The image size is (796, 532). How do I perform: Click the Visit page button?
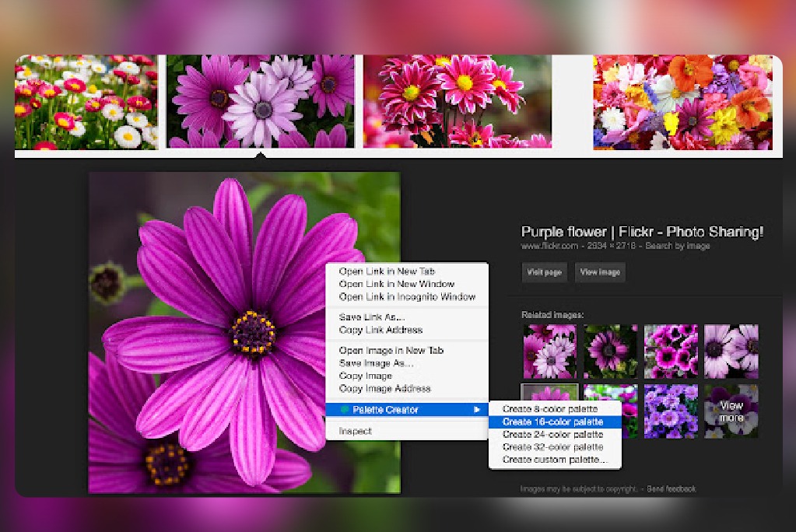point(544,272)
